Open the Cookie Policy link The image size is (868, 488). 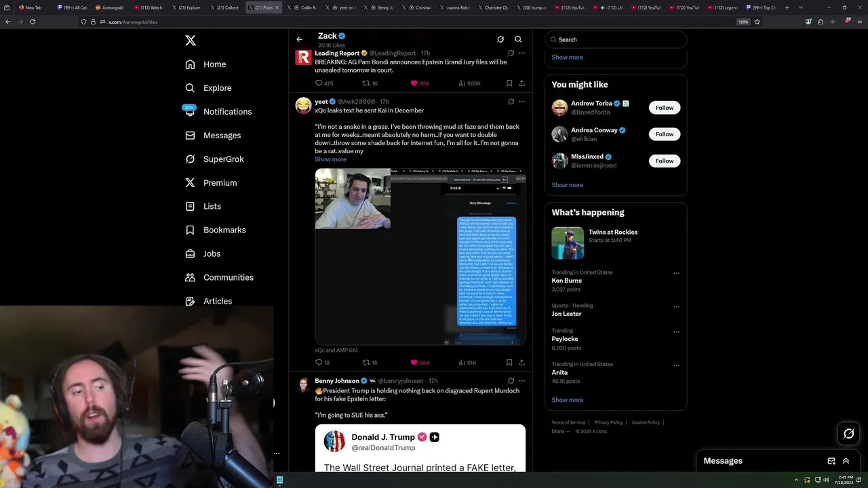click(x=646, y=422)
